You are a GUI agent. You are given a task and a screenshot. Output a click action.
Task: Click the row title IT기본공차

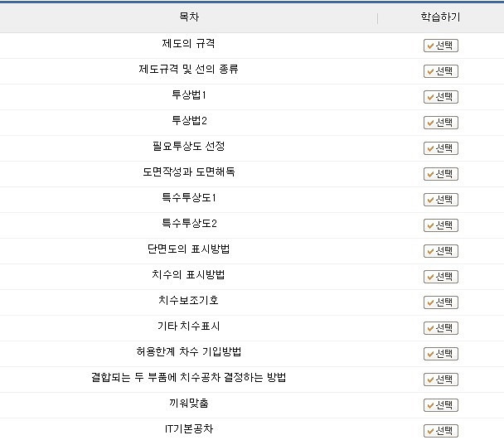pos(189,428)
